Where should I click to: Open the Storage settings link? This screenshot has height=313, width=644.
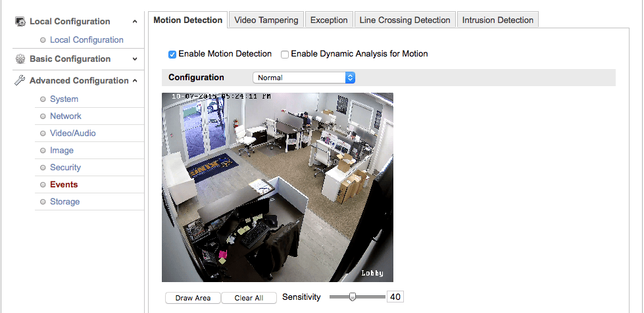[65, 202]
